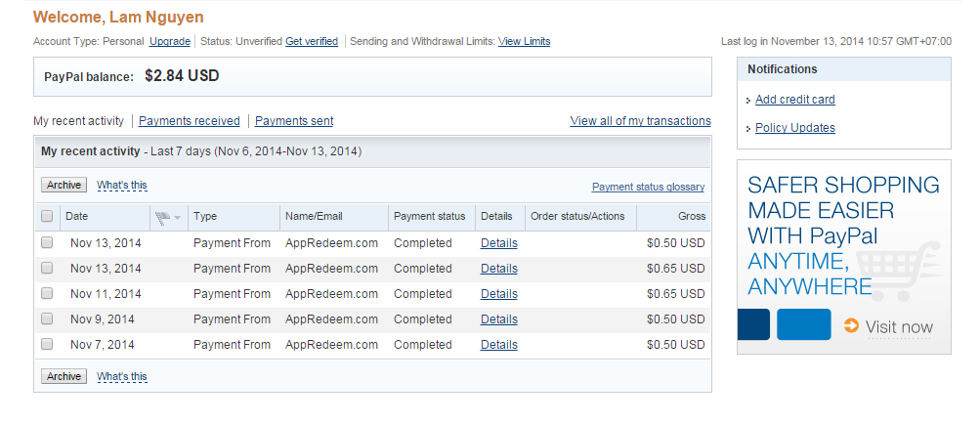Switch to Payments sent tab

pyautogui.click(x=294, y=121)
